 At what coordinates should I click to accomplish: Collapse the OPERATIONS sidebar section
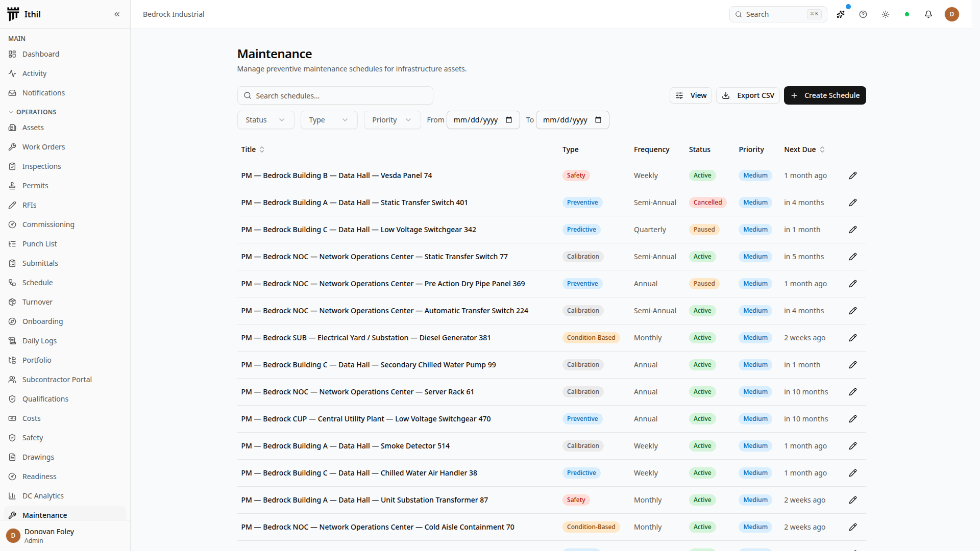click(x=33, y=112)
